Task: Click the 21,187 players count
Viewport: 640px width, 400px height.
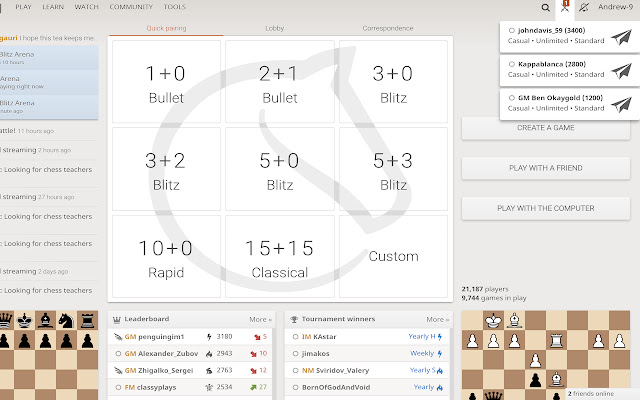Action: pyautogui.click(x=485, y=289)
